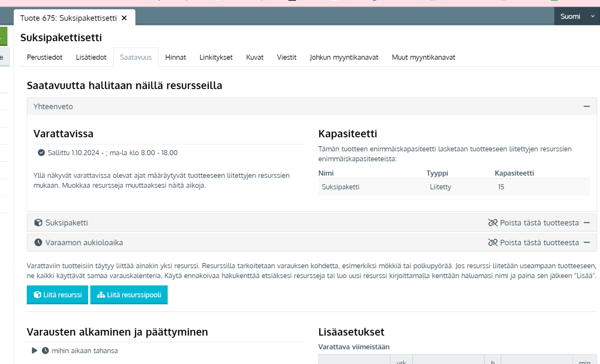Expand the mihin aikaan tahansa triangle
Viewport: 600px width, 364px height.
pyautogui.click(x=34, y=351)
